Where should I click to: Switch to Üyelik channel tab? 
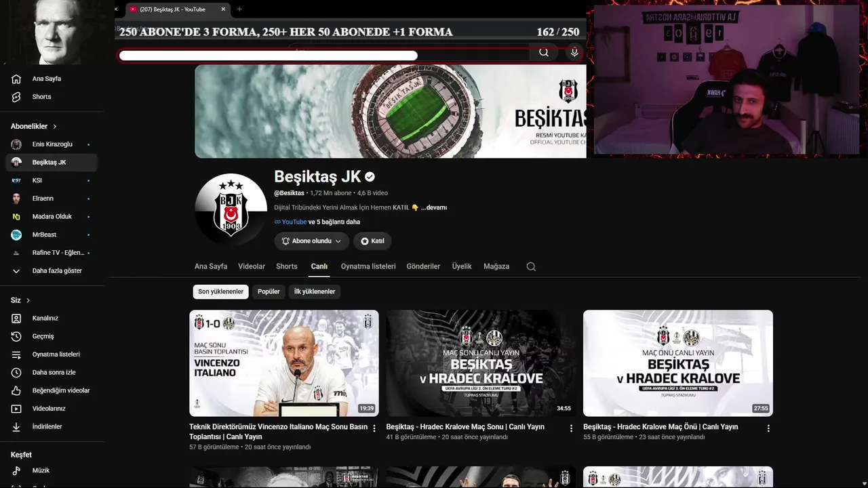coord(462,266)
